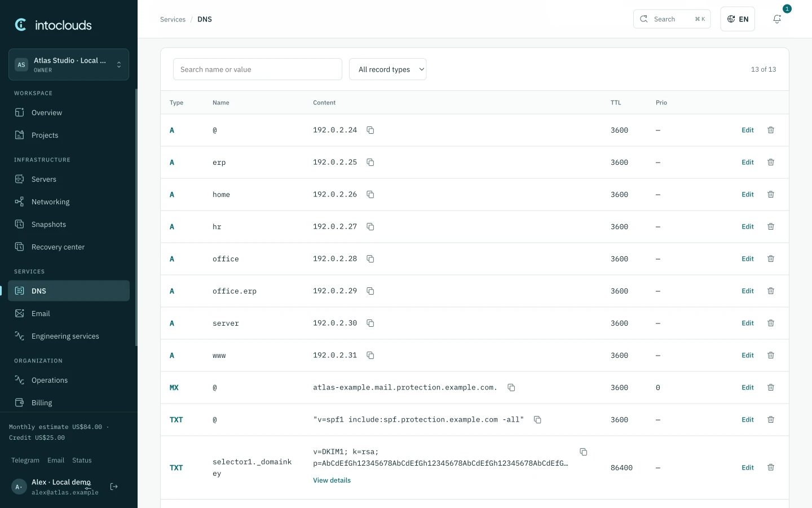Open Servers in the sidebar

tap(69, 179)
